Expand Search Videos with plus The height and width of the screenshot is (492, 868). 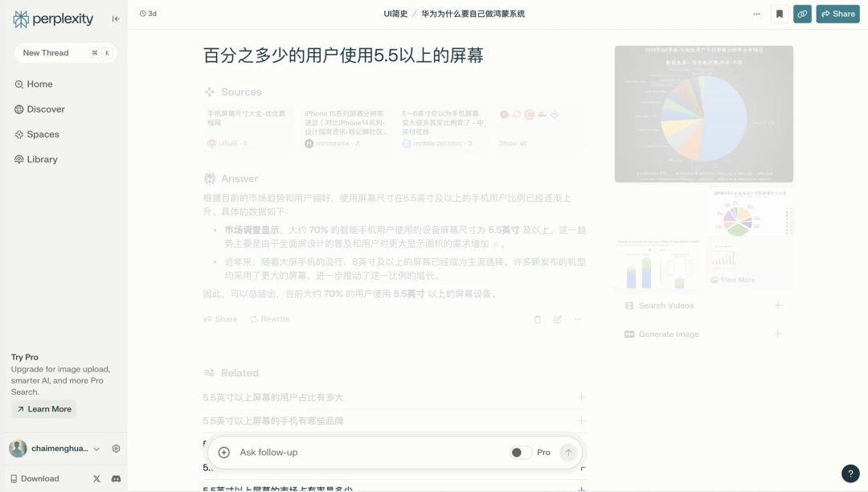(x=778, y=305)
